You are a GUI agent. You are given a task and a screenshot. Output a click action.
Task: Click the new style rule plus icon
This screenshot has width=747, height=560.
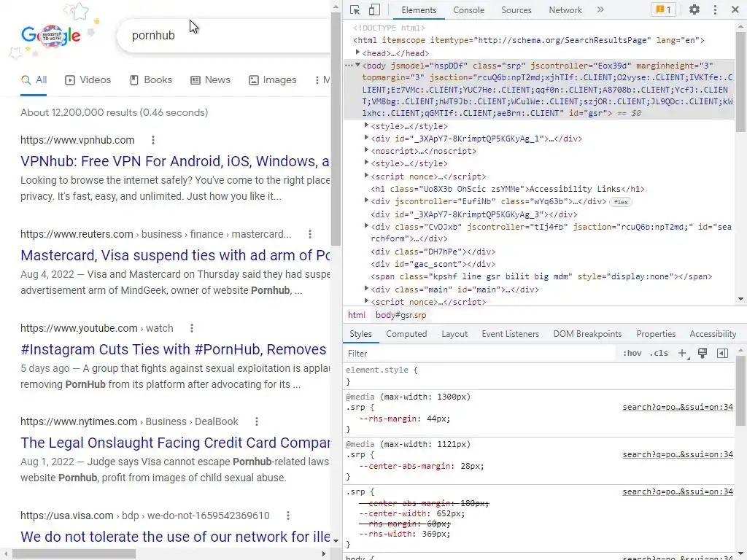click(683, 354)
